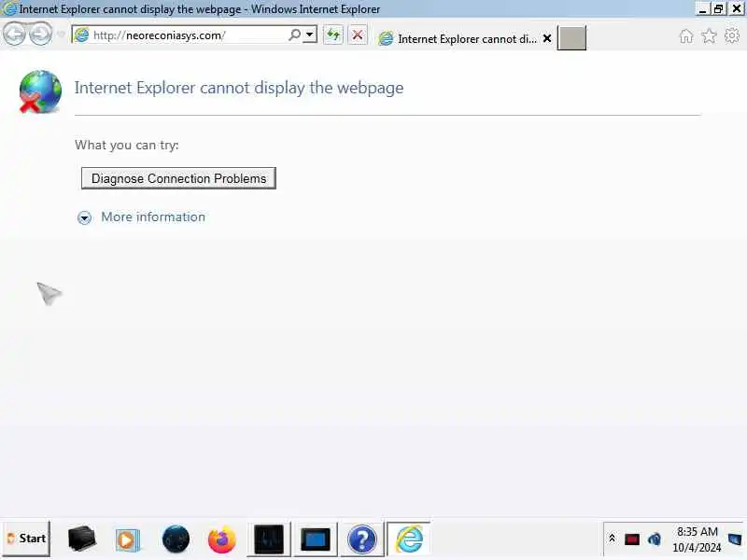Expand the More information arrow
Image resolution: width=747 pixels, height=560 pixels.
(84, 217)
